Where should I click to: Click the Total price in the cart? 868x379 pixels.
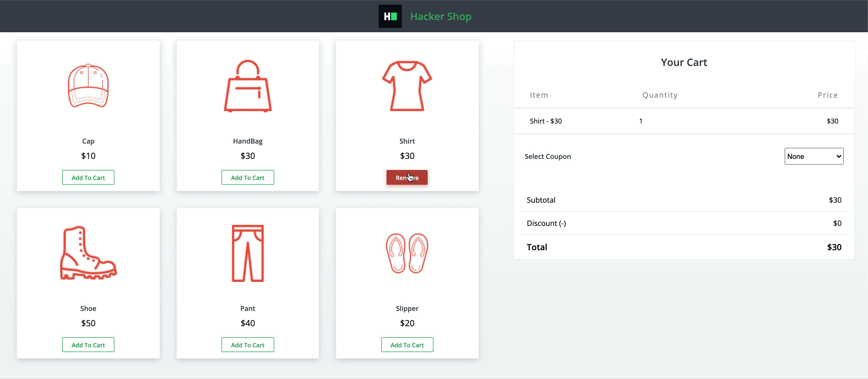[834, 247]
